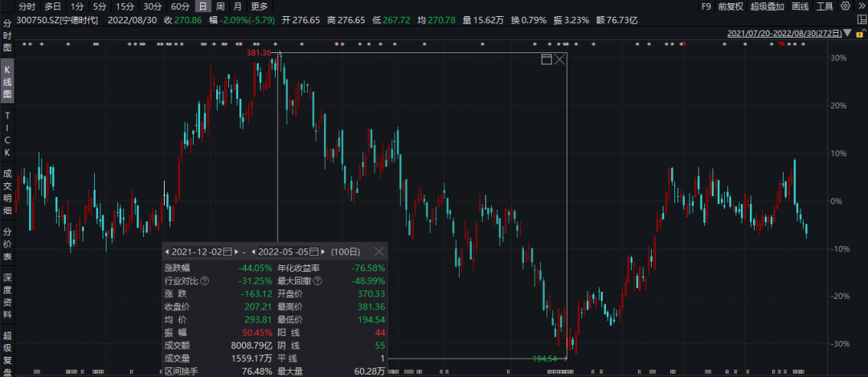Switch to the 多日 period tab
The image size is (868, 377).
point(52,6)
